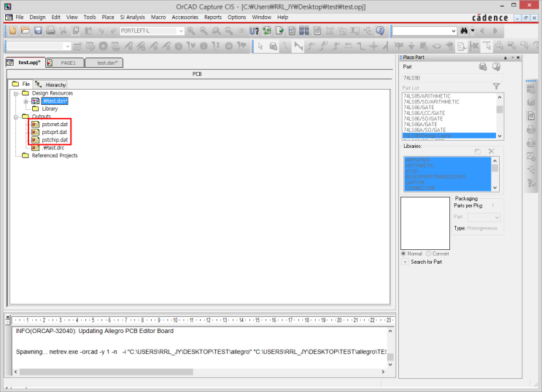
Task: Click the filter funnel icon beside Part List
Action: (x=496, y=87)
